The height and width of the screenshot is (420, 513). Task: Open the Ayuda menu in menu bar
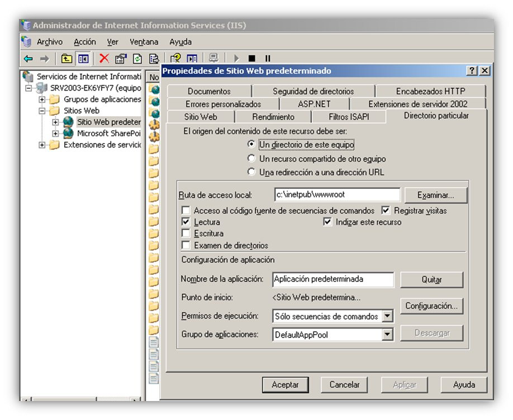pyautogui.click(x=180, y=42)
